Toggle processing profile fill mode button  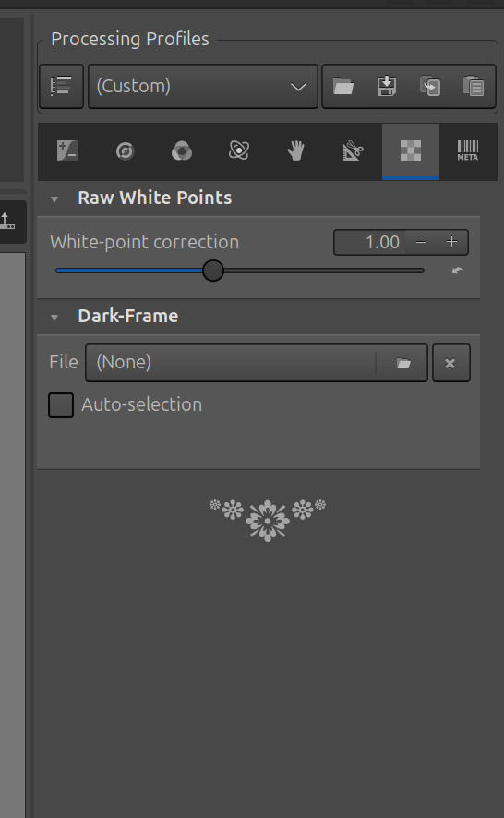click(62, 86)
